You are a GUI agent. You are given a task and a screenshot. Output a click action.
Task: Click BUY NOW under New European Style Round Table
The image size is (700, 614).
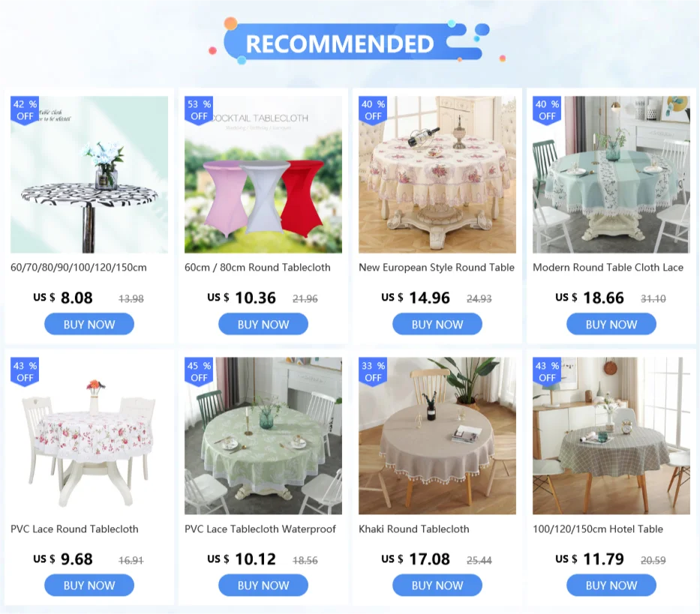point(437,325)
